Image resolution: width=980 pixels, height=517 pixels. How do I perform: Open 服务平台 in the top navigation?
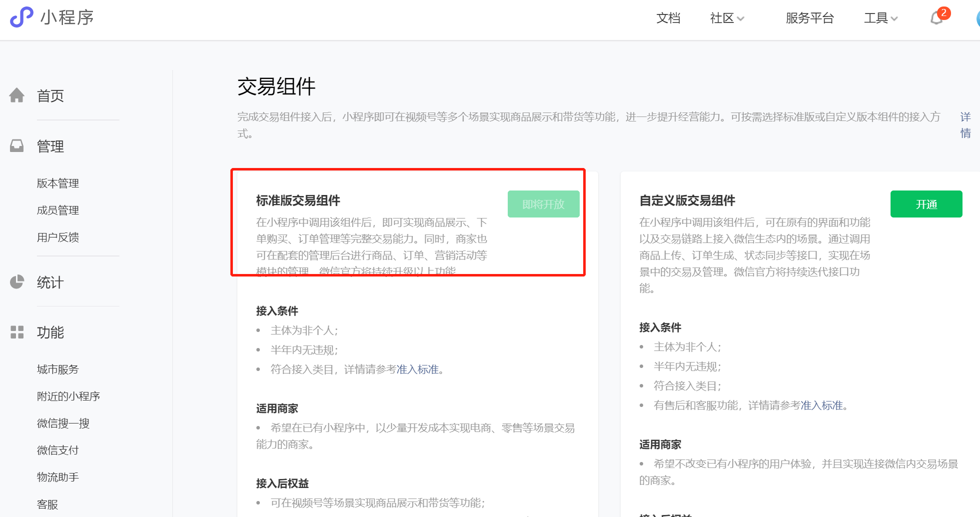(810, 18)
